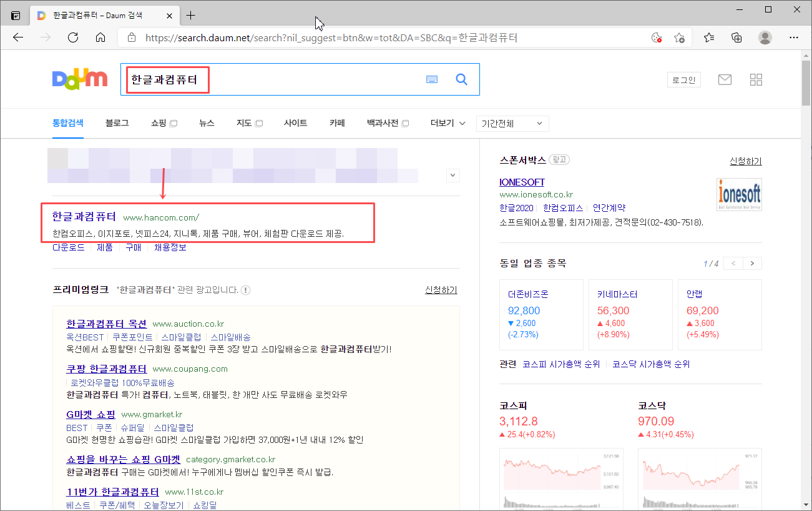Go to browser home page icon
Viewport: 812px width, 511px height.
(100, 37)
